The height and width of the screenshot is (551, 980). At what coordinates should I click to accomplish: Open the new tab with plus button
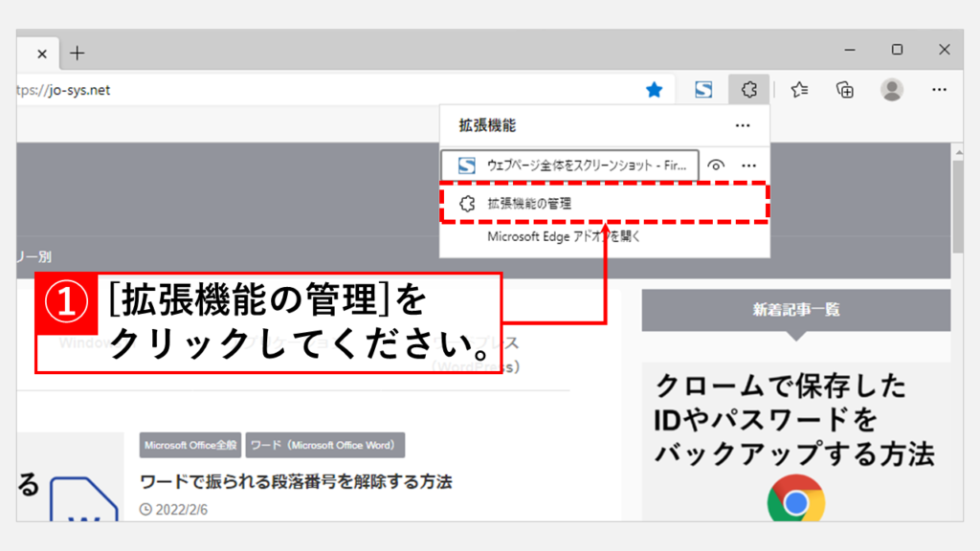pos(78,53)
